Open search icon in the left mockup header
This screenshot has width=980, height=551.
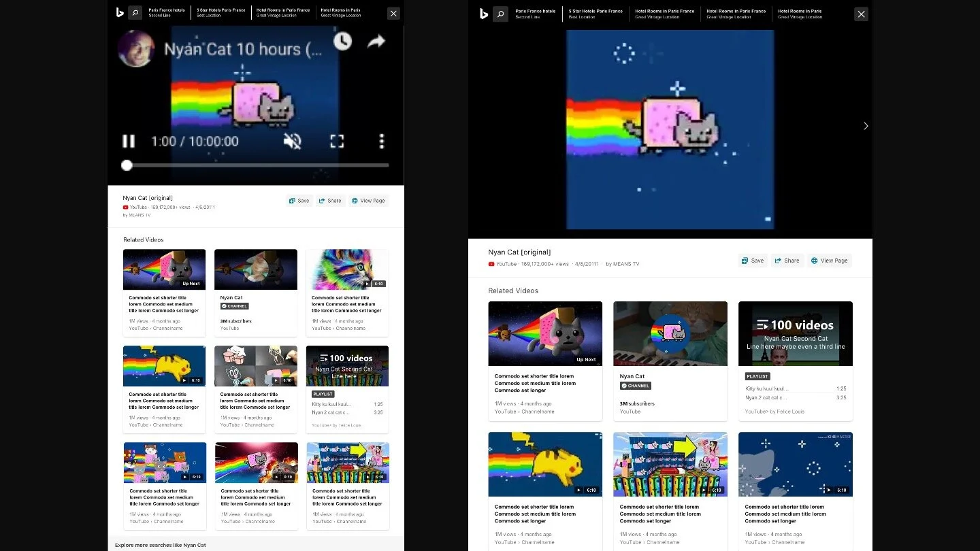click(x=135, y=13)
